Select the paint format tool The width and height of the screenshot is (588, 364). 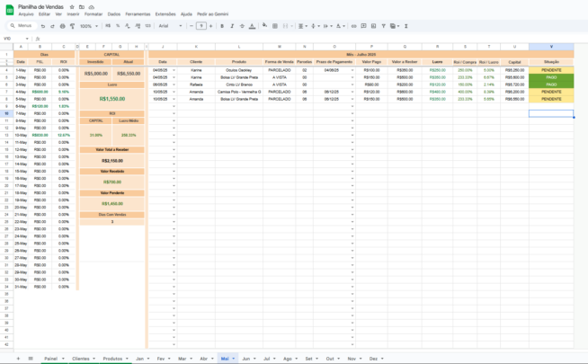click(70, 26)
